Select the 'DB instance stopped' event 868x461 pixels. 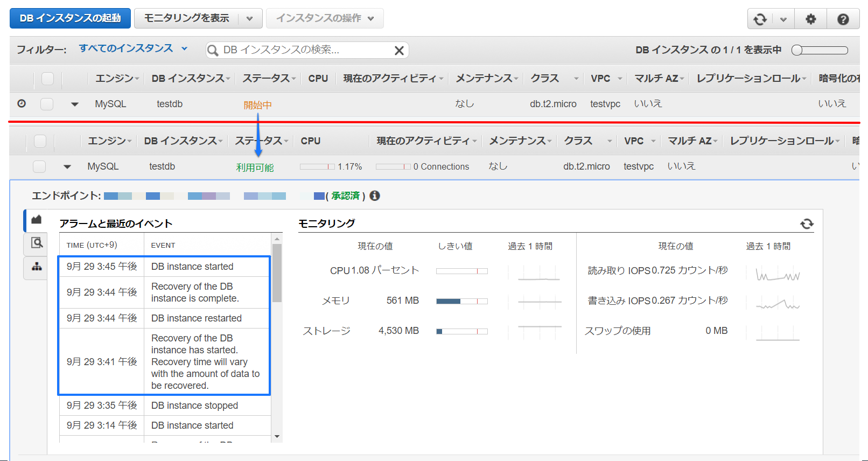click(194, 406)
